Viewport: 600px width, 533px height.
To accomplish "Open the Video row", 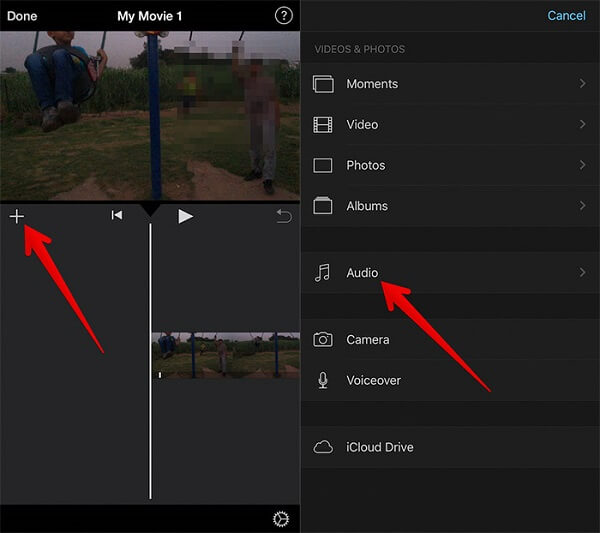I will coord(450,125).
